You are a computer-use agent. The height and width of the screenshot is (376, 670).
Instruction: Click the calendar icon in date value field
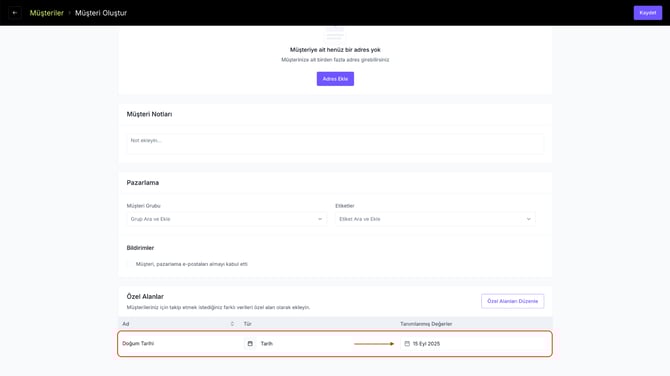coord(407,344)
